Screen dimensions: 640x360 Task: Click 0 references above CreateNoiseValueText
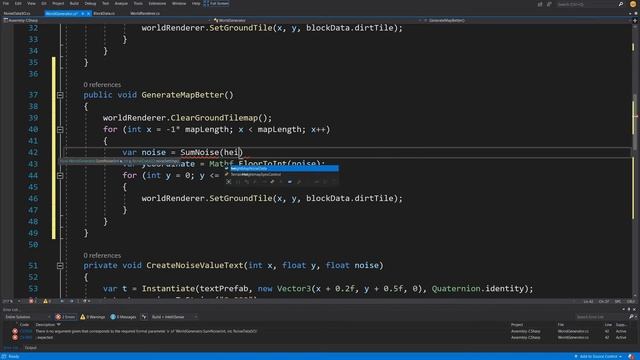(x=102, y=256)
